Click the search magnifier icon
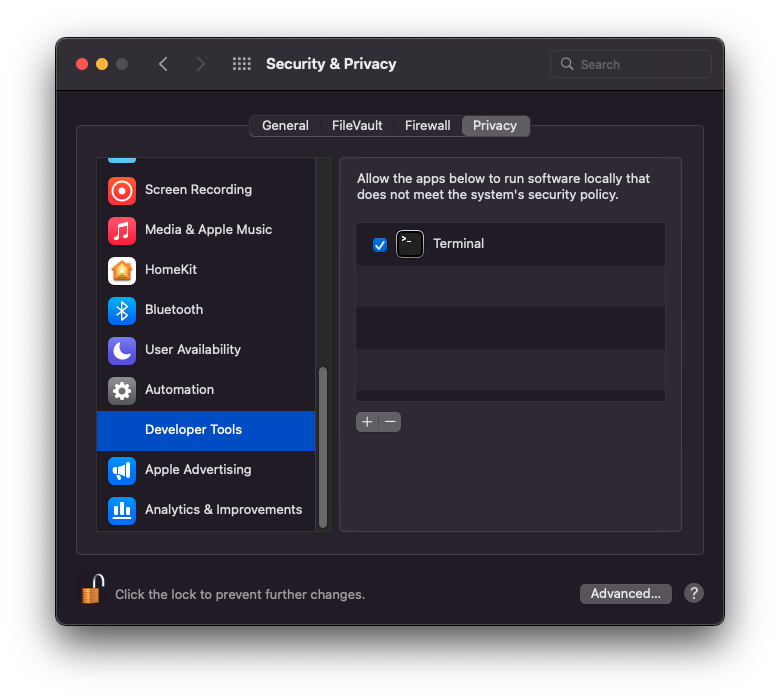This screenshot has height=699, width=780. (x=567, y=64)
